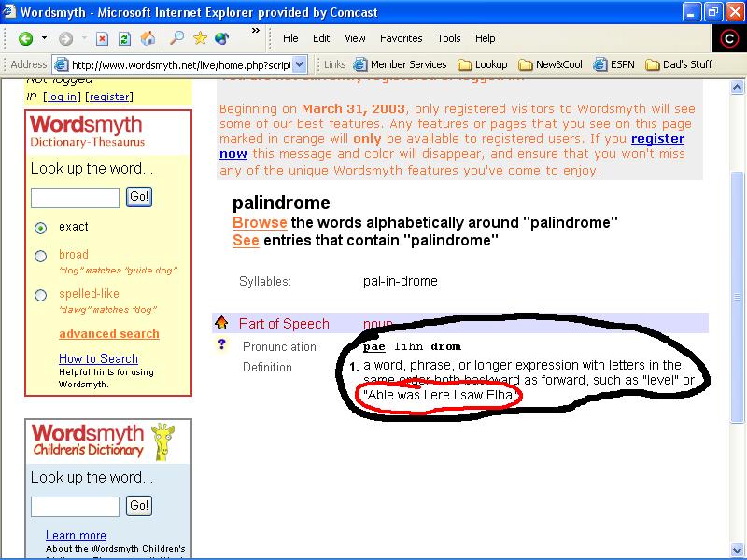Image resolution: width=747 pixels, height=560 pixels.
Task: Open the View menu
Action: click(x=355, y=38)
